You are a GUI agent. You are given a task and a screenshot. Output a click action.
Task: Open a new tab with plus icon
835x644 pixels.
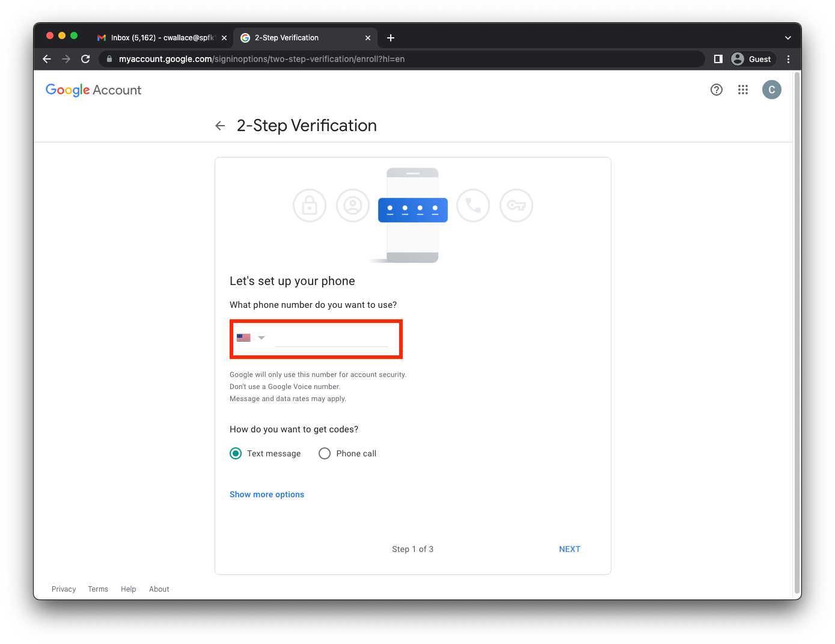391,38
